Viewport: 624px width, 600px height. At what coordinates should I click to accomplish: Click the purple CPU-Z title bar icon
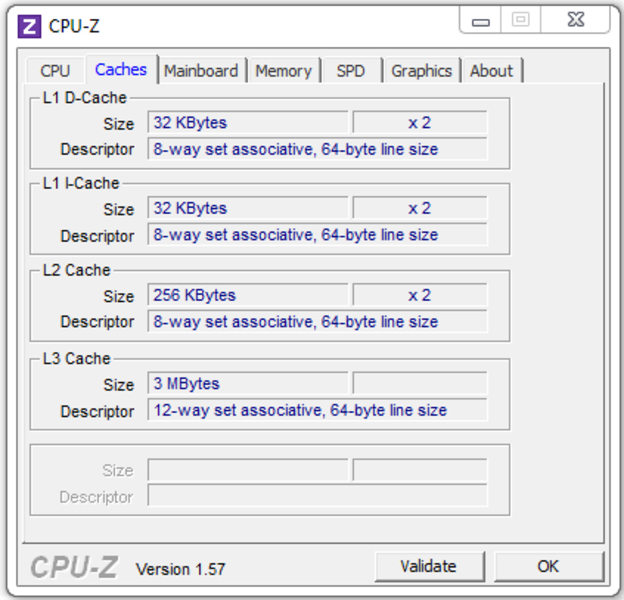coord(29,27)
